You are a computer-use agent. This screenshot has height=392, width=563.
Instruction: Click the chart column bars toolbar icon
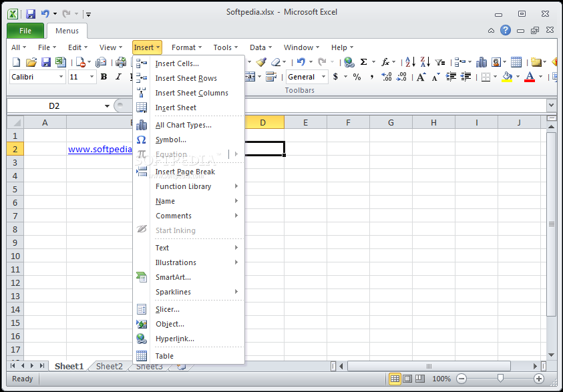[481, 62]
